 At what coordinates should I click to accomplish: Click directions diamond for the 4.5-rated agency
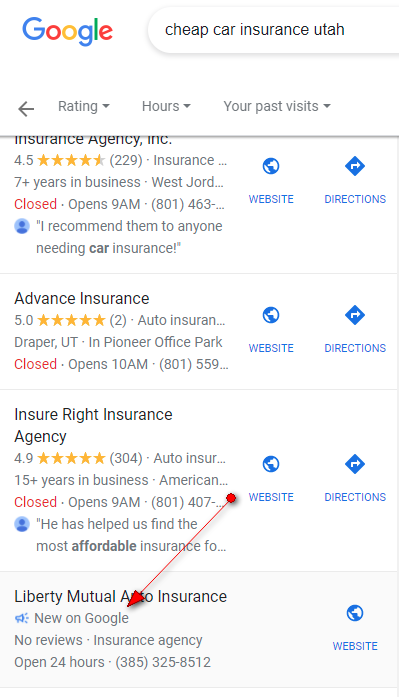(355, 166)
